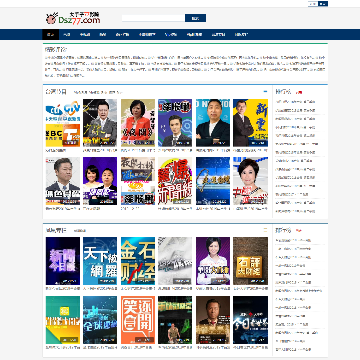Click the Dsz77.com site logo

[x=73, y=18]
